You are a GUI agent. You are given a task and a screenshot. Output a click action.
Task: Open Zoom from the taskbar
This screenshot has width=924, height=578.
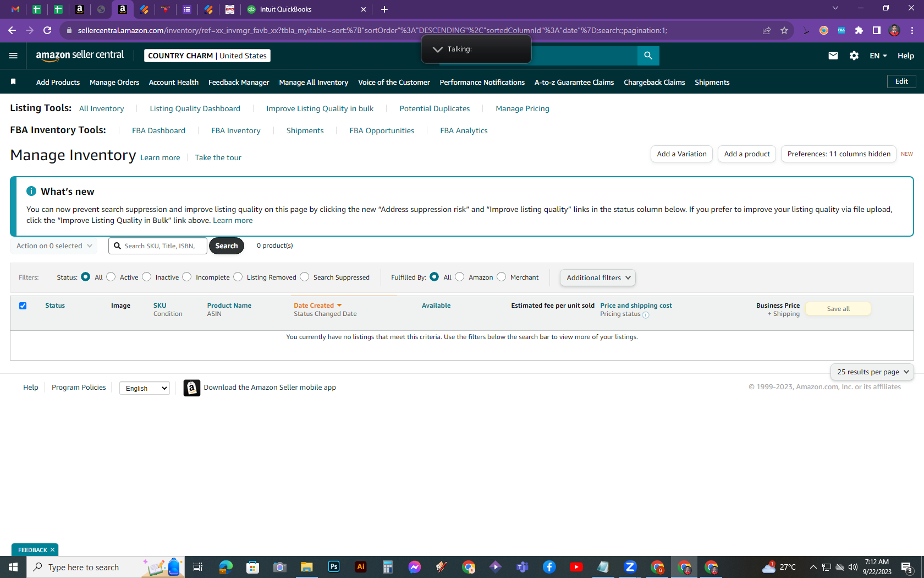(630, 567)
